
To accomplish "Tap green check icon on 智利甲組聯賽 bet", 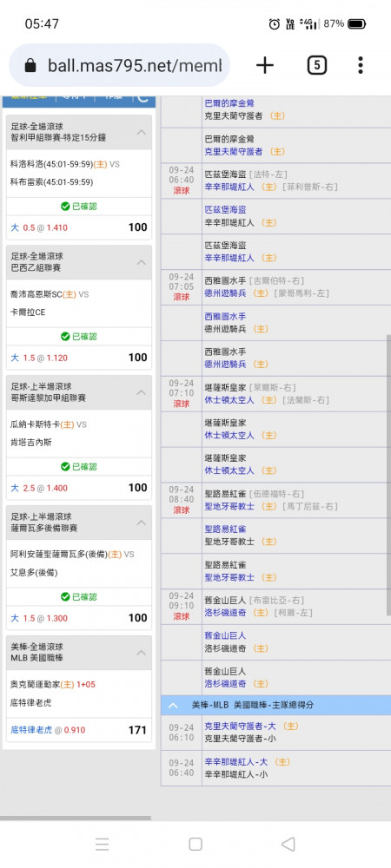I will pos(65,207).
